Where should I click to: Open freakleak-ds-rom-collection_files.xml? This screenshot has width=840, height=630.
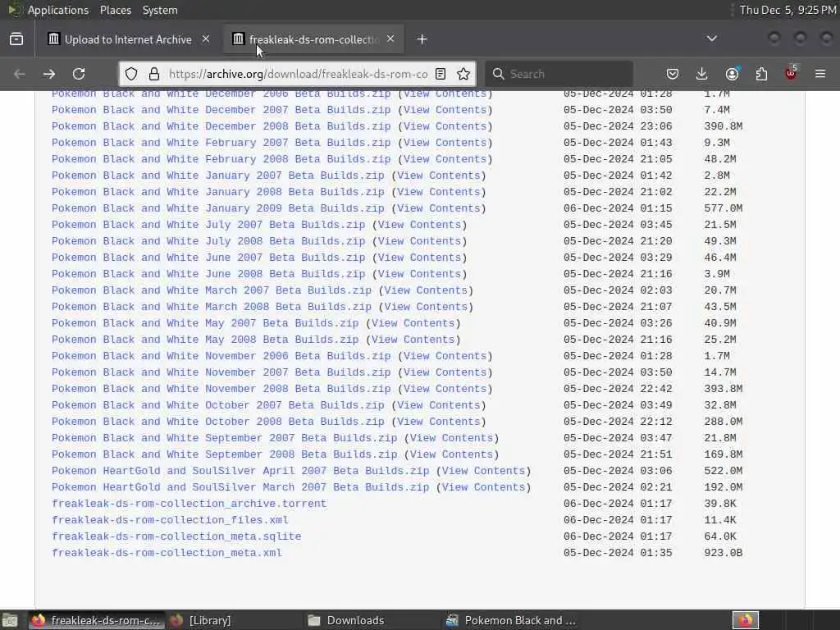point(170,520)
